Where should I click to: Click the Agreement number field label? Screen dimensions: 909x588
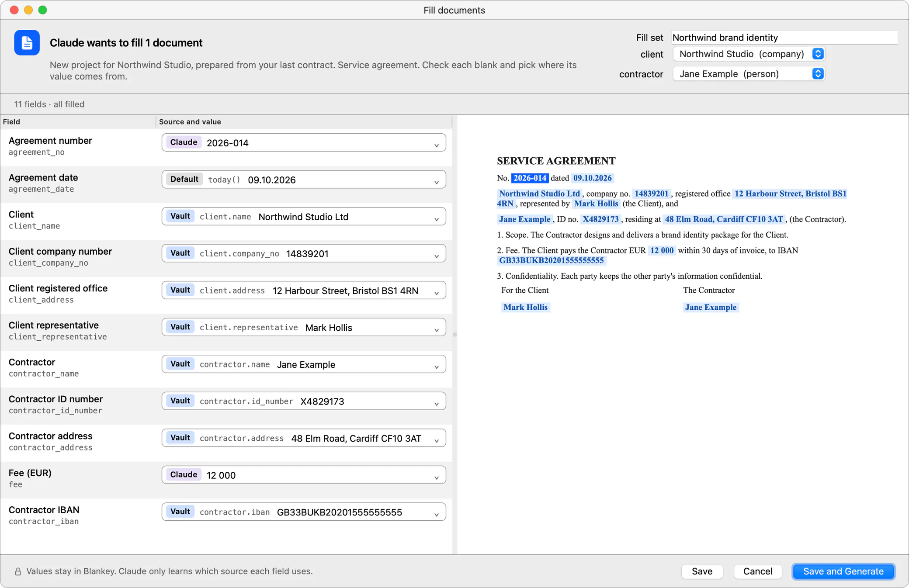point(50,141)
